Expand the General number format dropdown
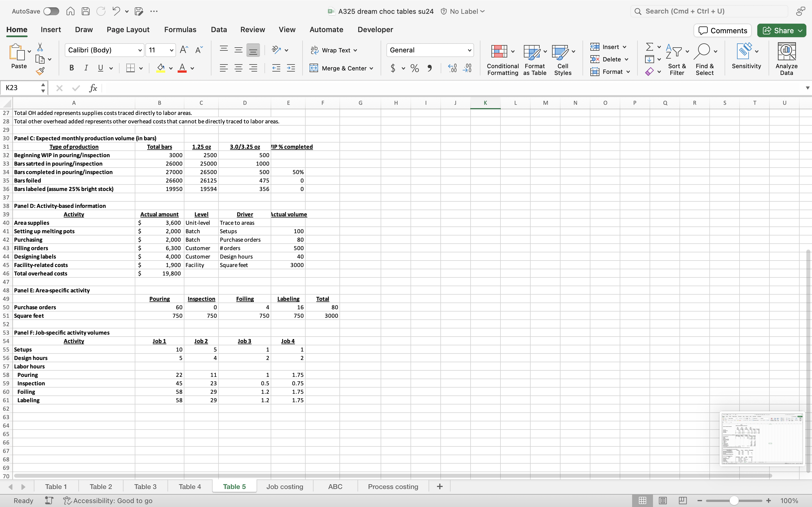Viewport: 812px width, 507px height. pos(469,50)
